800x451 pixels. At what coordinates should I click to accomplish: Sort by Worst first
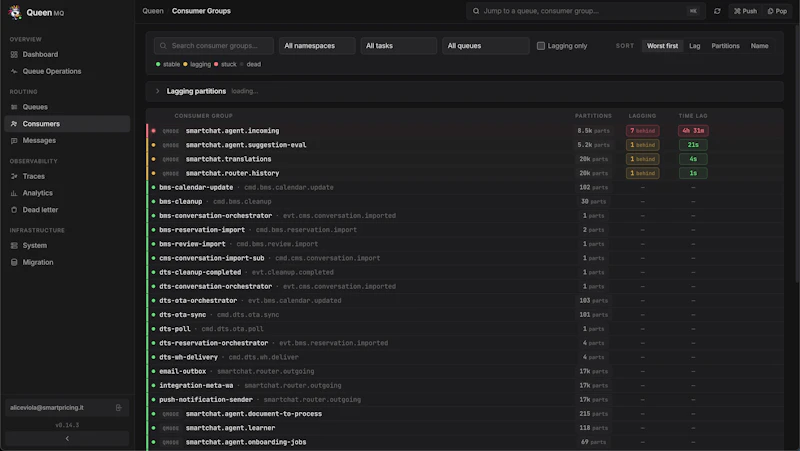tap(662, 46)
